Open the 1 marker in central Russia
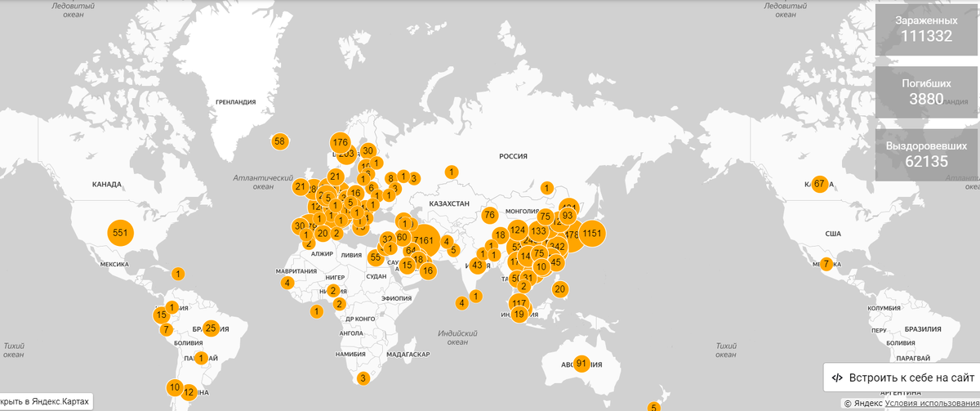The height and width of the screenshot is (411, 980). [451, 172]
